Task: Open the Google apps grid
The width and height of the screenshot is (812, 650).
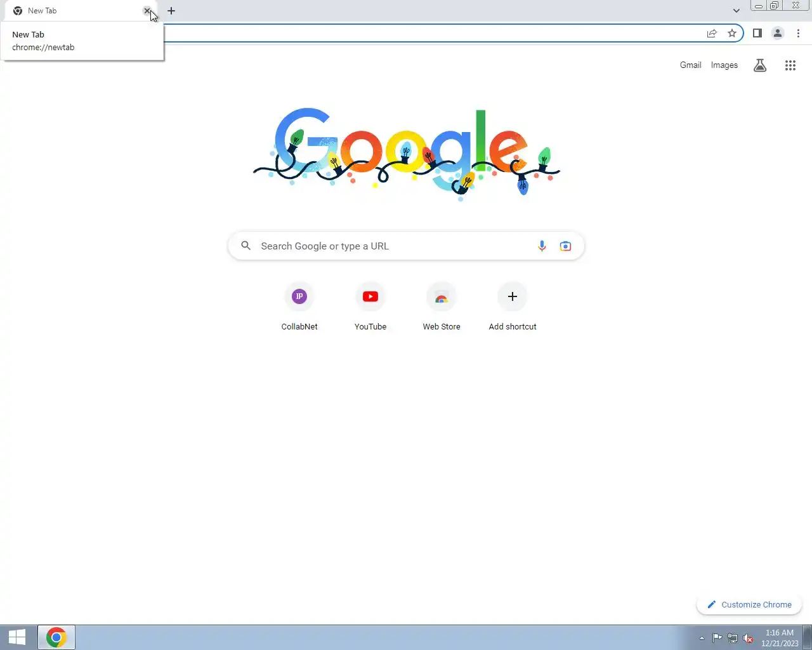Action: (x=790, y=65)
